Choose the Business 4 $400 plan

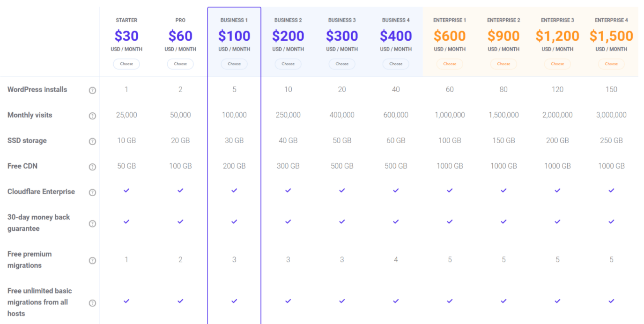point(396,64)
